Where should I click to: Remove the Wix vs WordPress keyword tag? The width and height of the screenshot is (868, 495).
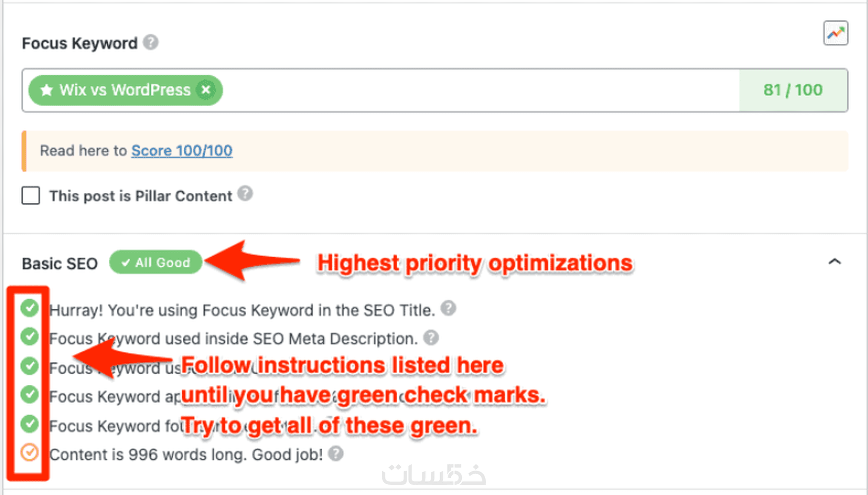(x=206, y=90)
